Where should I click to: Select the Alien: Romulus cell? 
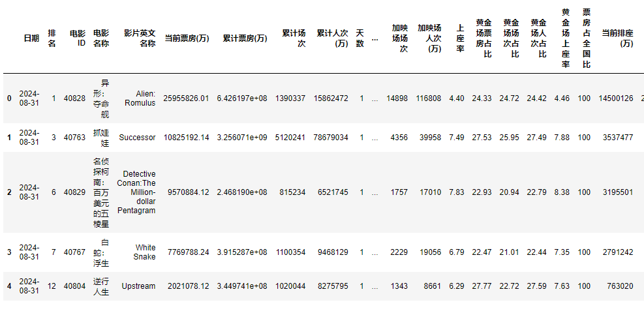pos(140,98)
